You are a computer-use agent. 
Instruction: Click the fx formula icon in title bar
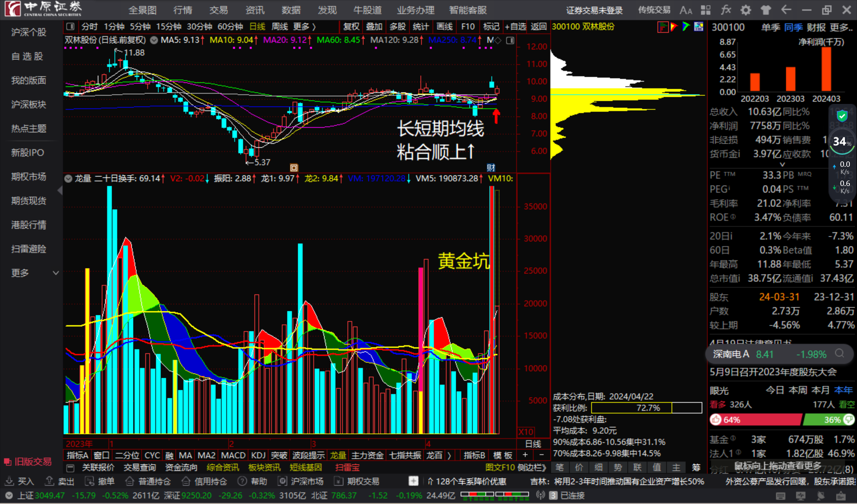tap(726, 9)
